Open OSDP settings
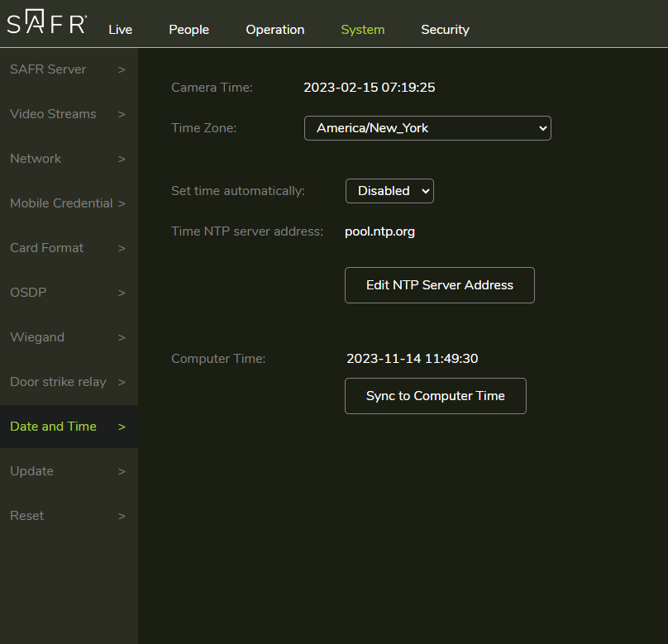The image size is (668, 644). point(26,293)
